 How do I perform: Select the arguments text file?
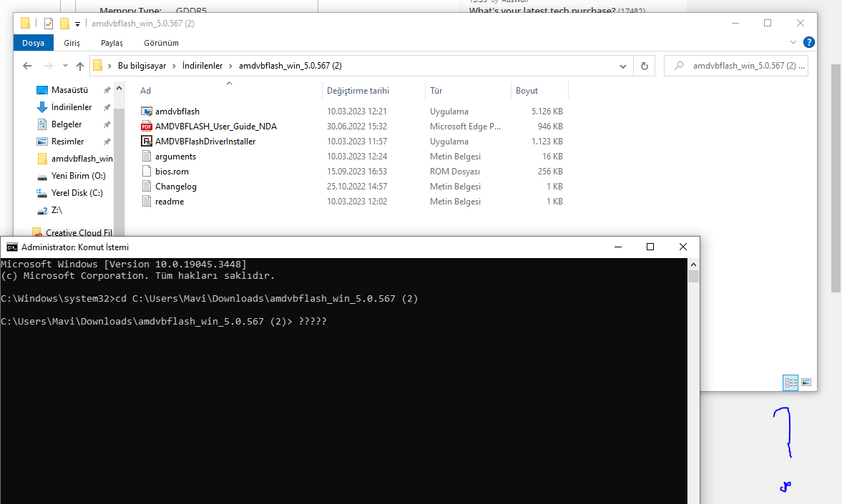[175, 156]
